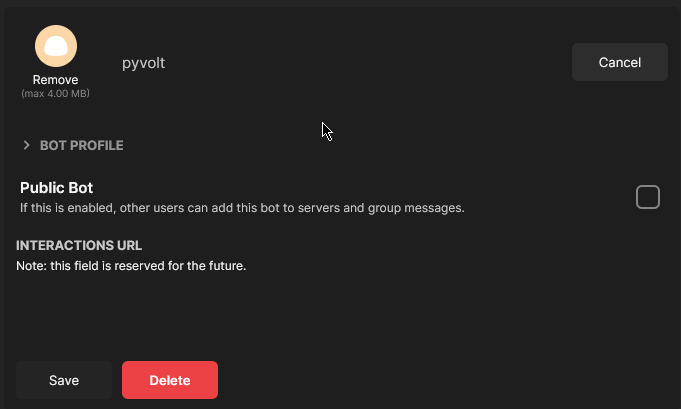Enable the Public Bot checkbox
Screen dimensions: 681x409
tap(648, 197)
